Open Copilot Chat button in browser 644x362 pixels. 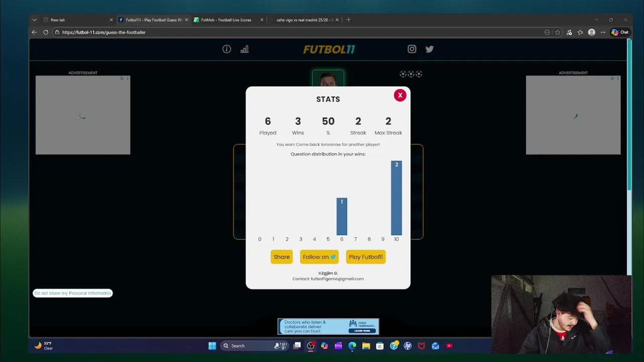pyautogui.click(x=620, y=32)
